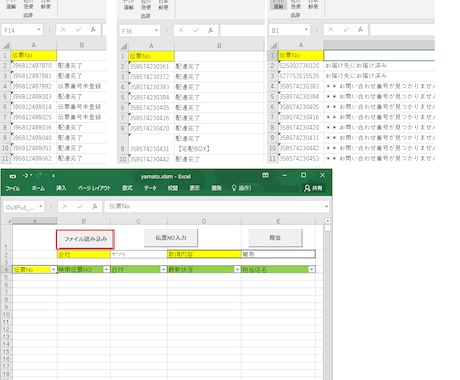The width and height of the screenshot is (460, 380).
Task: Switch to the 数式 ribbon tab
Action: [x=127, y=188]
